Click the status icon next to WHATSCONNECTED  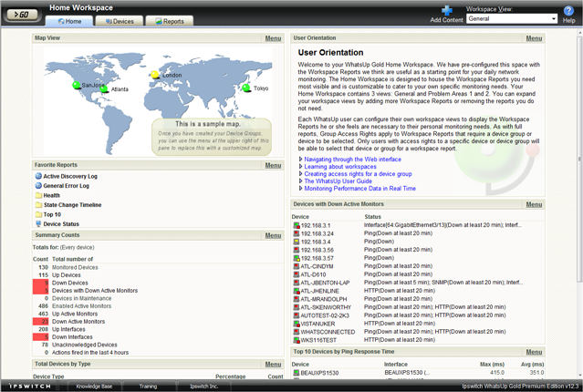coord(297,331)
